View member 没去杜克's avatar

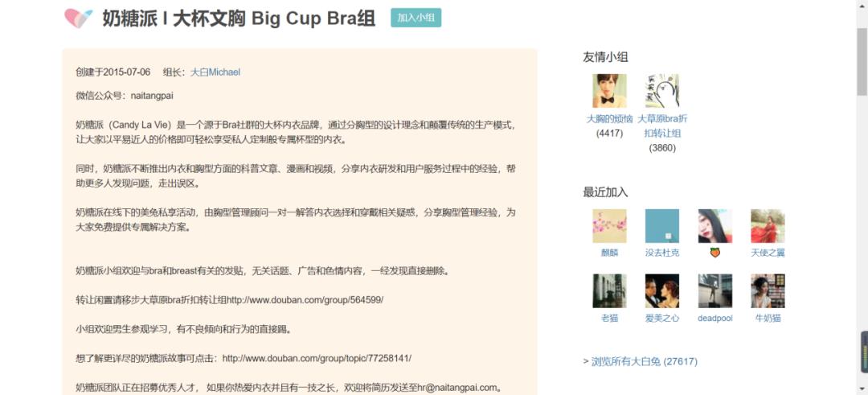click(x=662, y=225)
